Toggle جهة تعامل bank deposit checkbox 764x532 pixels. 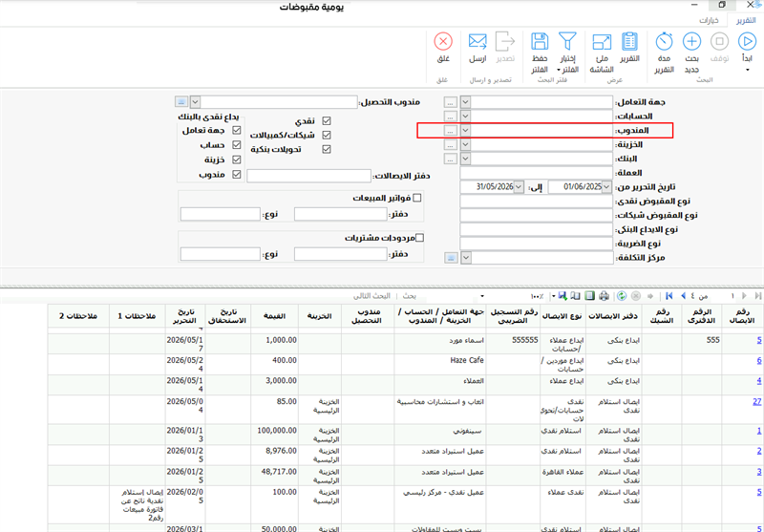[x=237, y=130]
